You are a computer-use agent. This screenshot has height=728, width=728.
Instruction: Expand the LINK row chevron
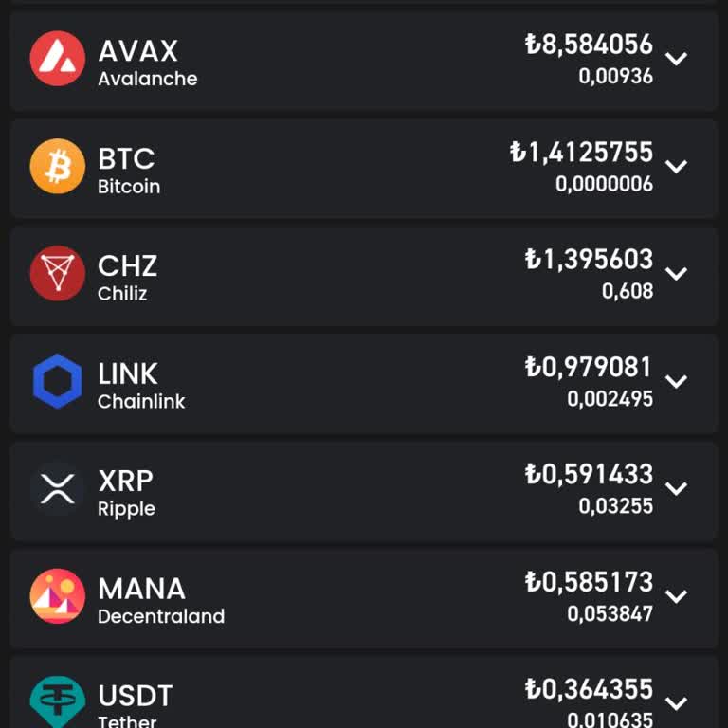pos(676,382)
